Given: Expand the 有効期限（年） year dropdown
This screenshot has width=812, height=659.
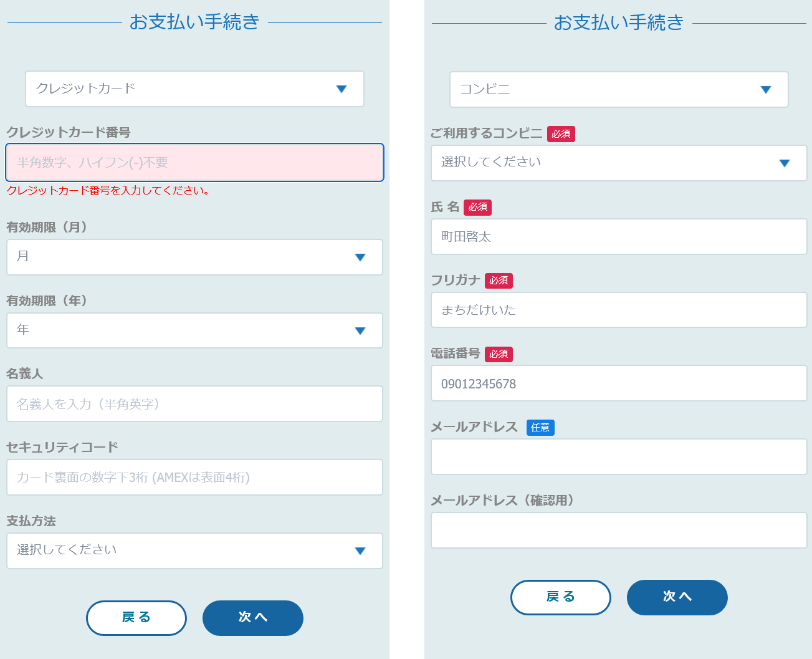Looking at the screenshot, I should [194, 330].
